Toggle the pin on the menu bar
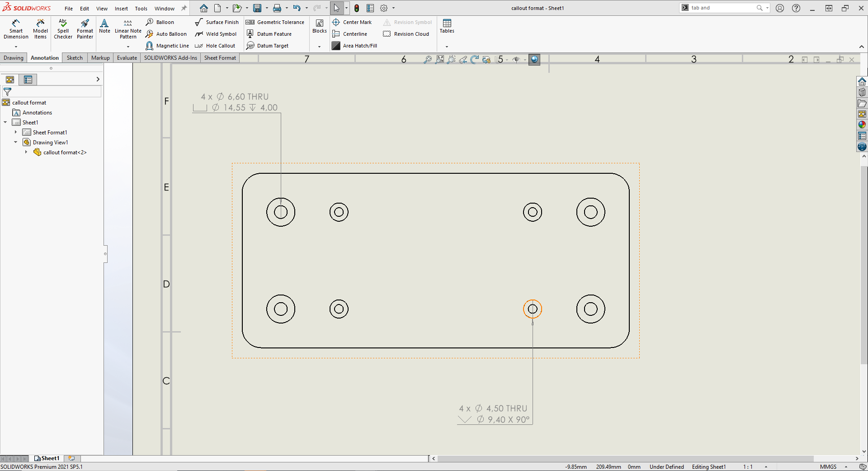Image resolution: width=868 pixels, height=471 pixels. (184, 8)
